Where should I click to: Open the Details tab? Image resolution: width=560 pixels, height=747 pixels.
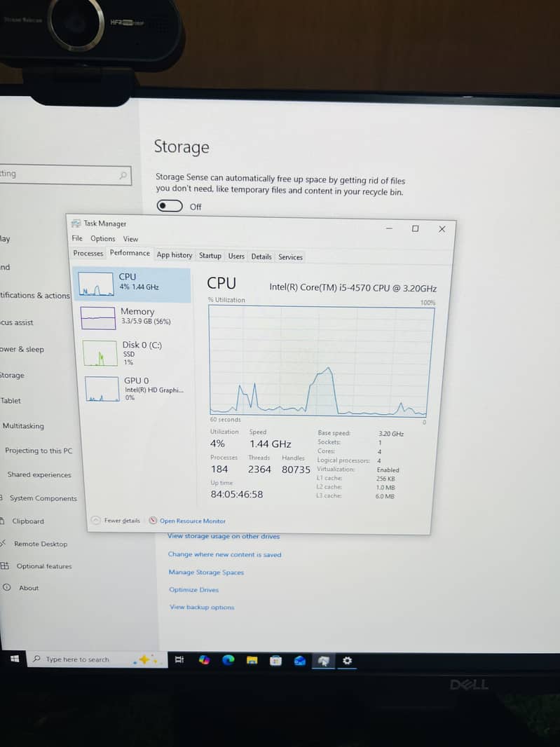(x=261, y=256)
